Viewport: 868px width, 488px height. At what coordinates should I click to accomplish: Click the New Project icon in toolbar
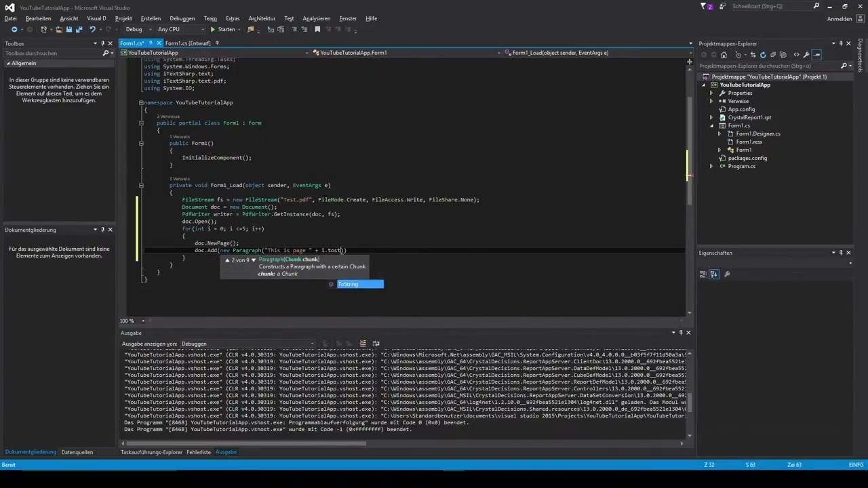click(x=44, y=29)
